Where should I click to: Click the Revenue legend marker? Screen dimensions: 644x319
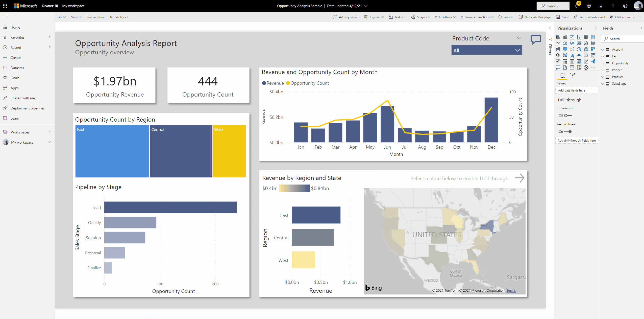[x=264, y=83]
